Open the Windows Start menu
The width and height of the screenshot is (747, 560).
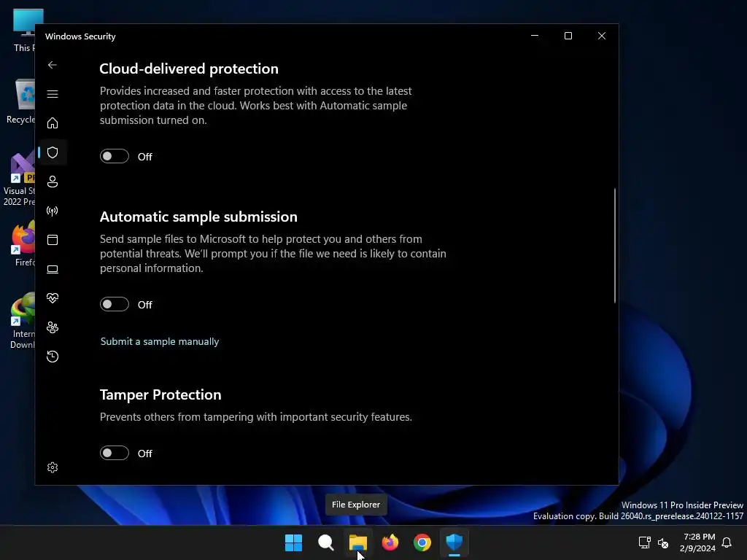(x=293, y=542)
